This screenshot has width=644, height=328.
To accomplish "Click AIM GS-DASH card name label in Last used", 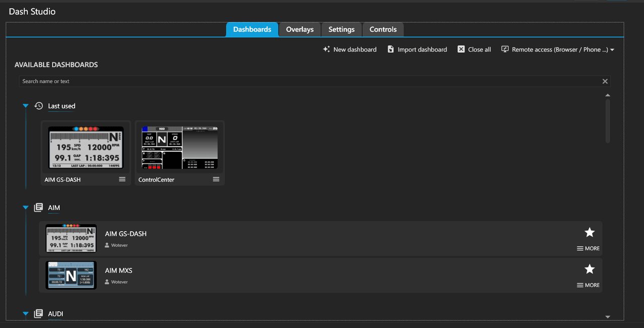I will tap(62, 180).
